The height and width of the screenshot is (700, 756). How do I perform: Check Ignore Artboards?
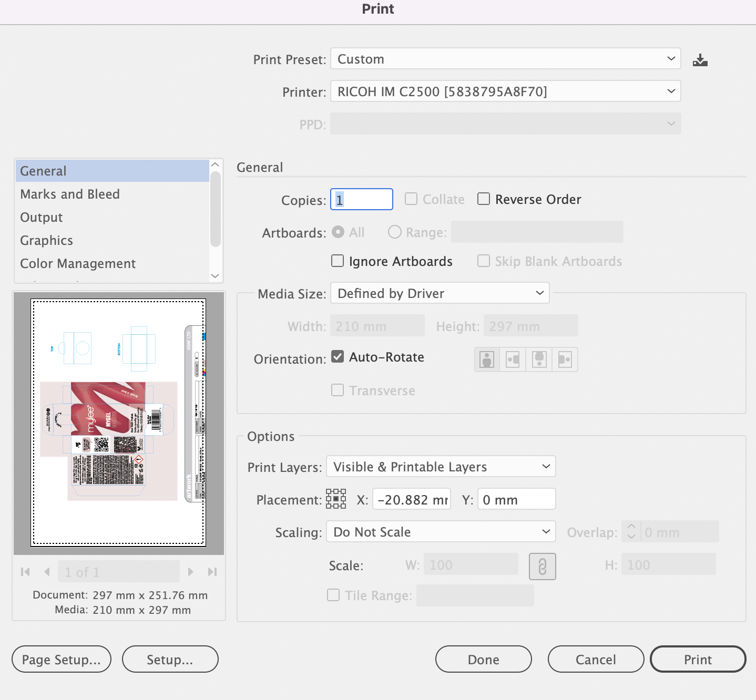coord(337,261)
